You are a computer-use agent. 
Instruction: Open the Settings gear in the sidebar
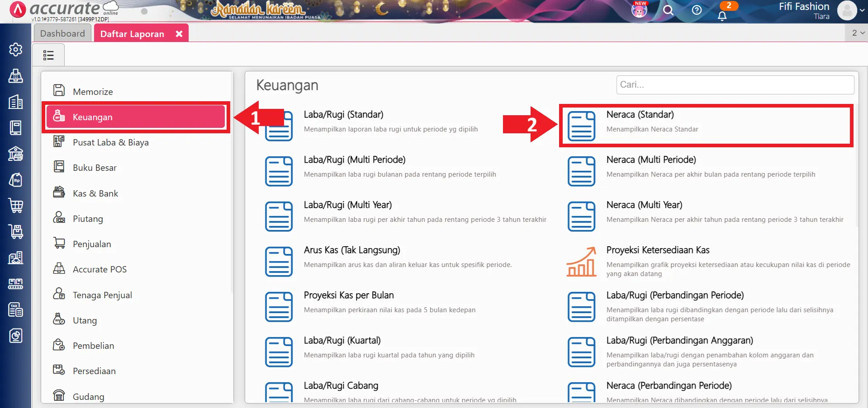15,50
